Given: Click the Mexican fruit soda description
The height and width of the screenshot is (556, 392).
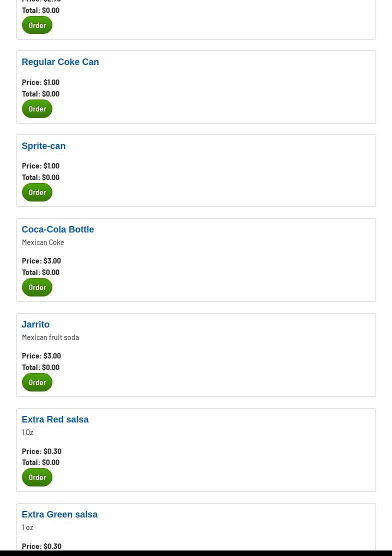Looking at the screenshot, I should pos(50,337).
